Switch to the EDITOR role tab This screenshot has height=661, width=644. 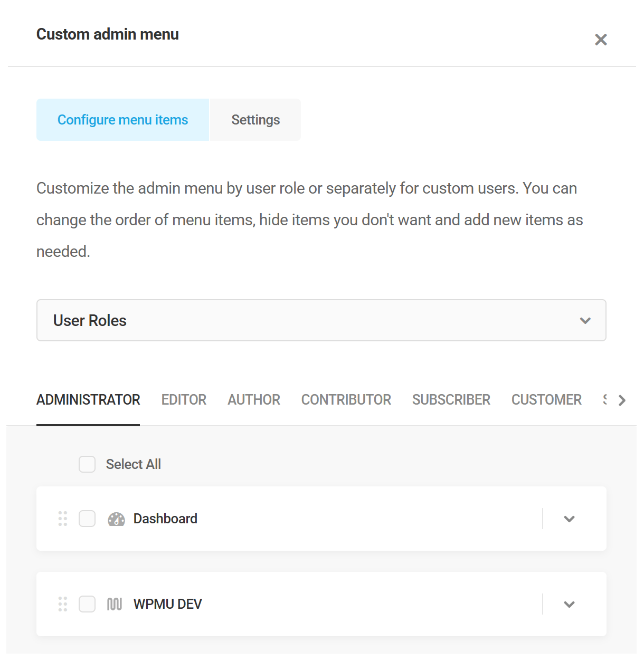point(184,399)
